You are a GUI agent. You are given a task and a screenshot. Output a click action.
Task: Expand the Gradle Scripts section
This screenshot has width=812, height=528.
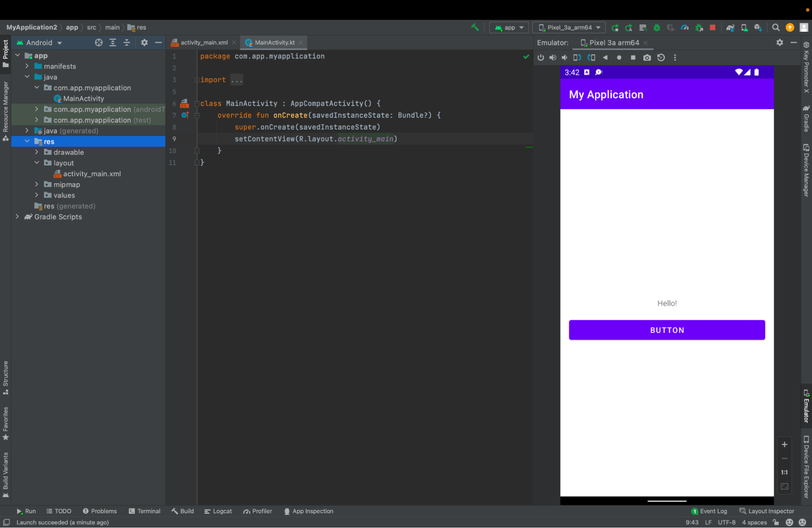tap(17, 217)
